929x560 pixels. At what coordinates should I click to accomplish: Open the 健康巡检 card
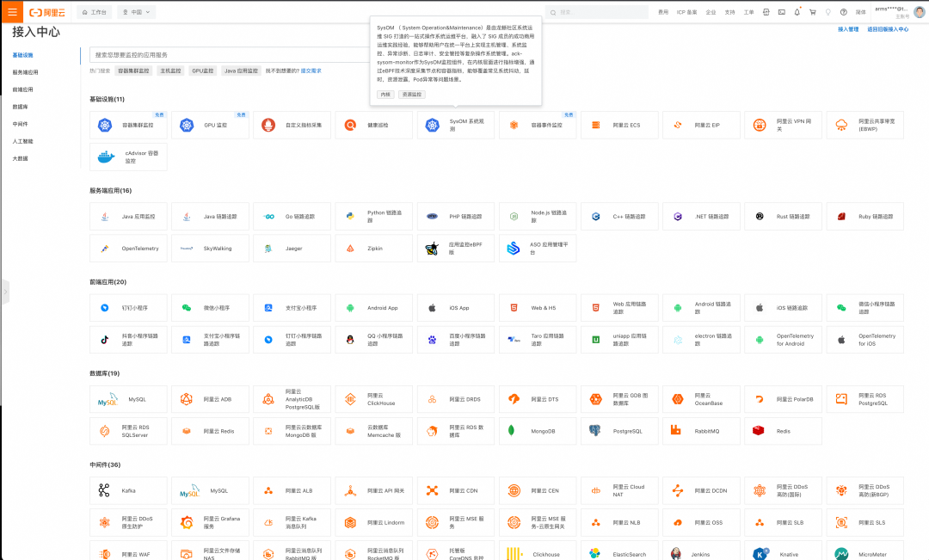point(374,125)
